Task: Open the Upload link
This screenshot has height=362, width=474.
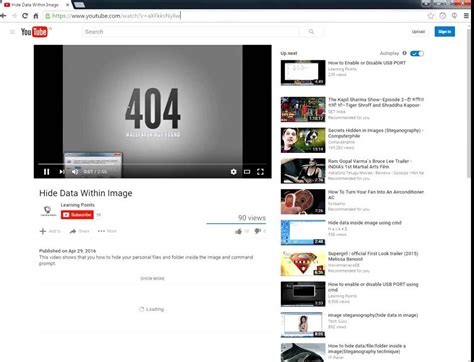Action: tap(418, 32)
